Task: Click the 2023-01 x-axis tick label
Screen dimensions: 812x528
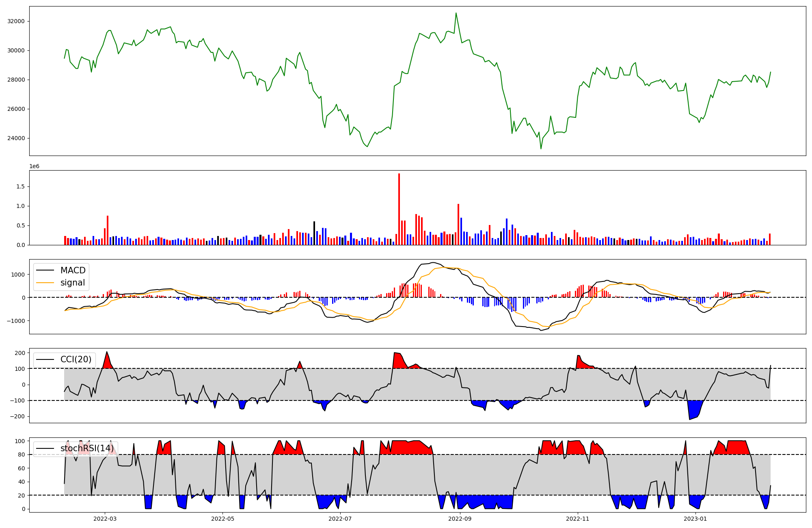Action: [x=695, y=519]
